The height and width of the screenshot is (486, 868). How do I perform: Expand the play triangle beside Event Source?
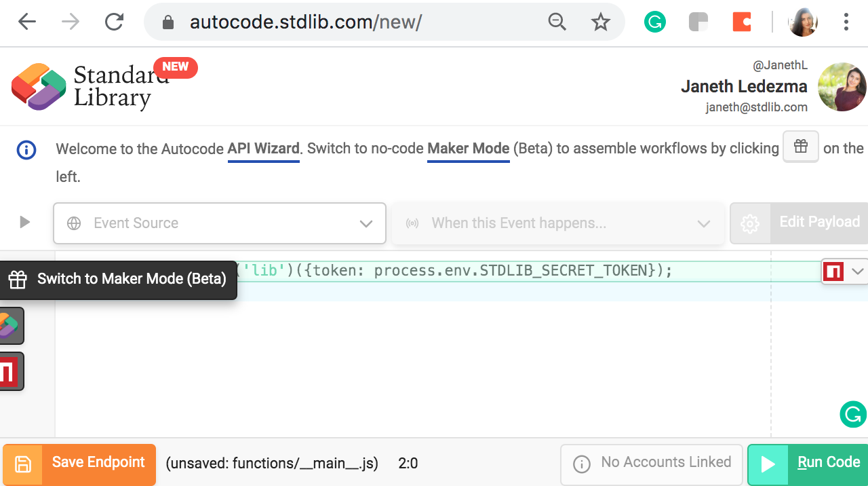click(25, 222)
